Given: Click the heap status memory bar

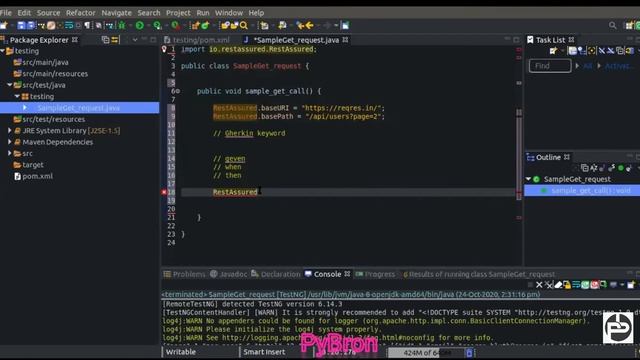Looking at the screenshot, I should (425, 353).
